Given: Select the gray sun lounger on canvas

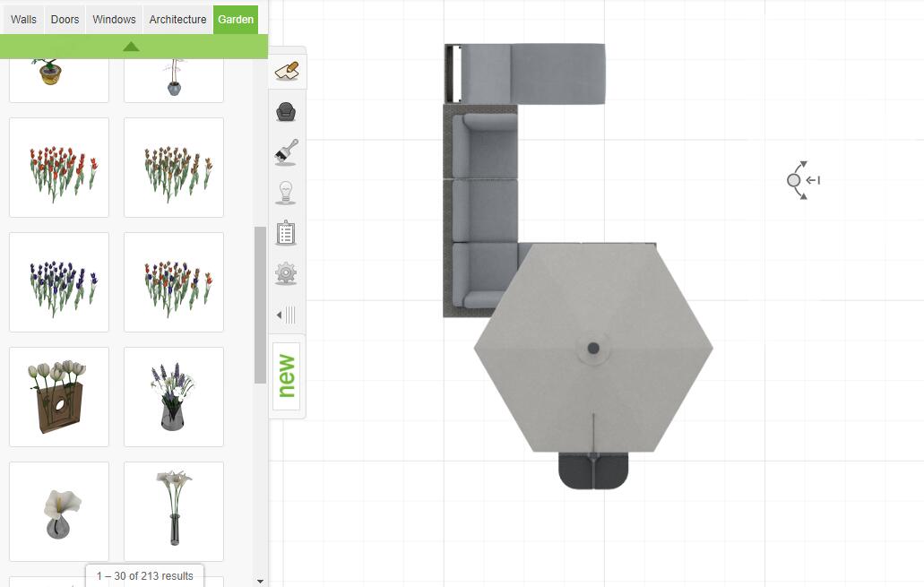Looking at the screenshot, I should tap(525, 73).
